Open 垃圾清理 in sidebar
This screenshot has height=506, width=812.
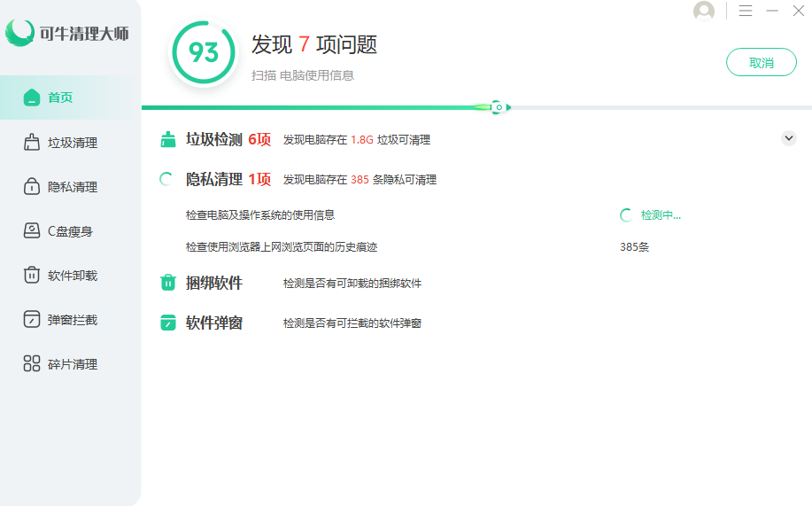tap(72, 143)
